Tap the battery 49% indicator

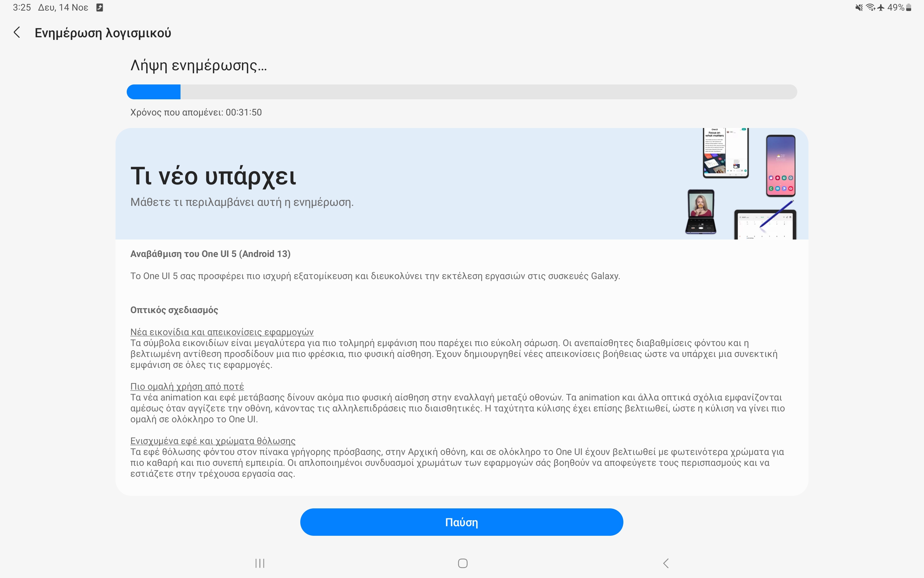[899, 7]
